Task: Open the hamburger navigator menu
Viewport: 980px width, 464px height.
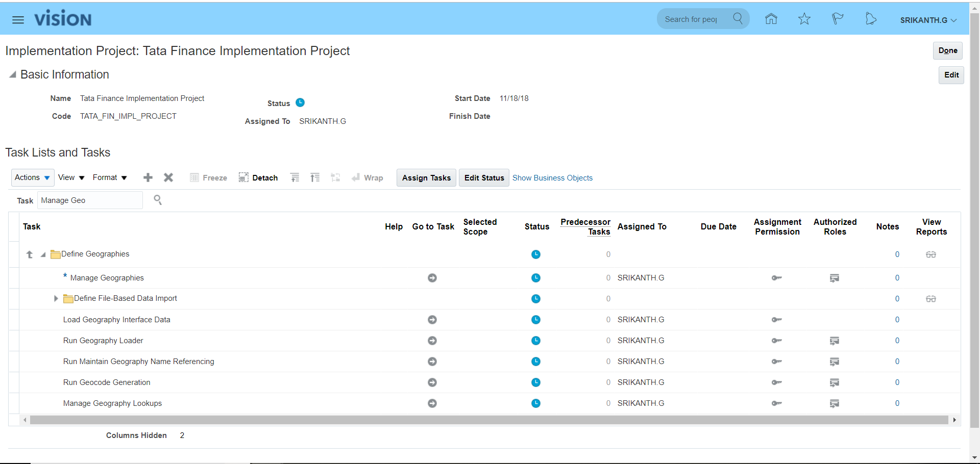Action: [x=18, y=20]
